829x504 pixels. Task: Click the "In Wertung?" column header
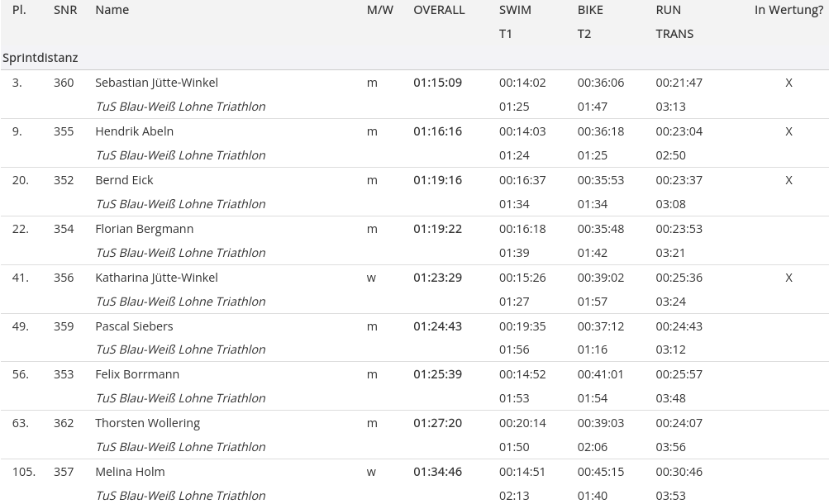(x=789, y=10)
